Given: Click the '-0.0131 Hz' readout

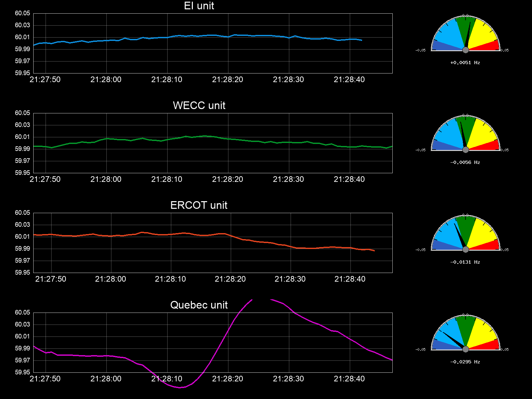Looking at the screenshot, I should (465, 262).
